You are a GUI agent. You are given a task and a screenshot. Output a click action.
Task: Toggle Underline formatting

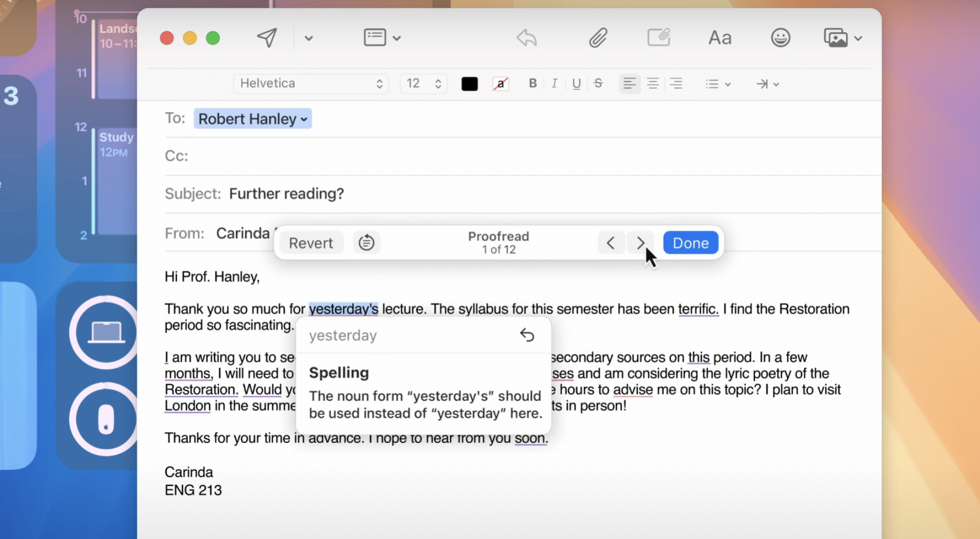click(x=576, y=84)
